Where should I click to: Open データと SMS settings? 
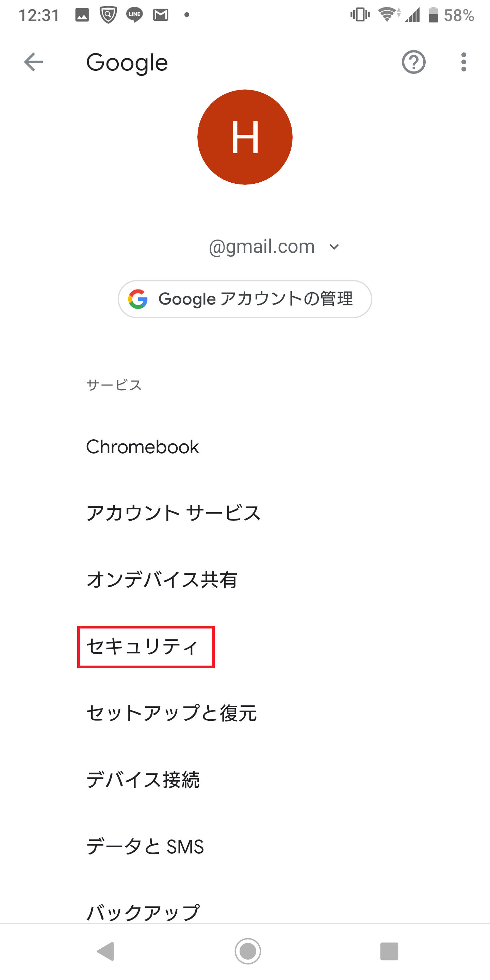(x=245, y=847)
